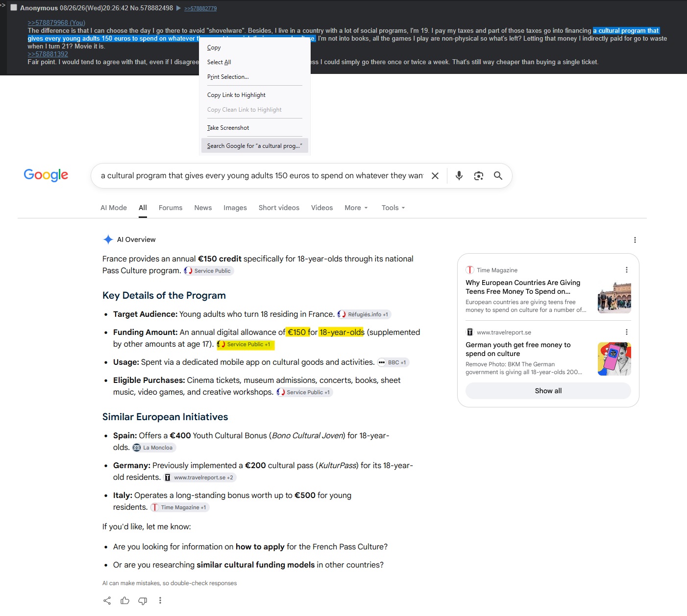This screenshot has width=687, height=616.
Task: Click the www.travelreport.se source name
Action: 504,332
